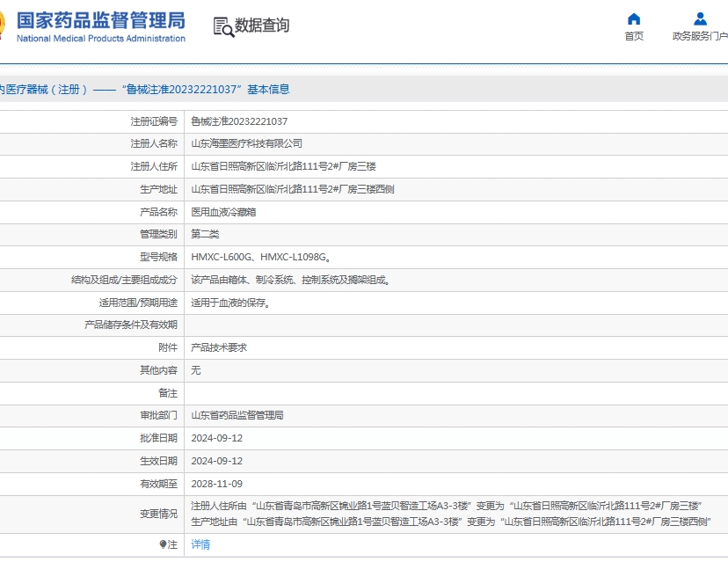
Task: Click attachment value 产品技术要求
Action: (219, 347)
